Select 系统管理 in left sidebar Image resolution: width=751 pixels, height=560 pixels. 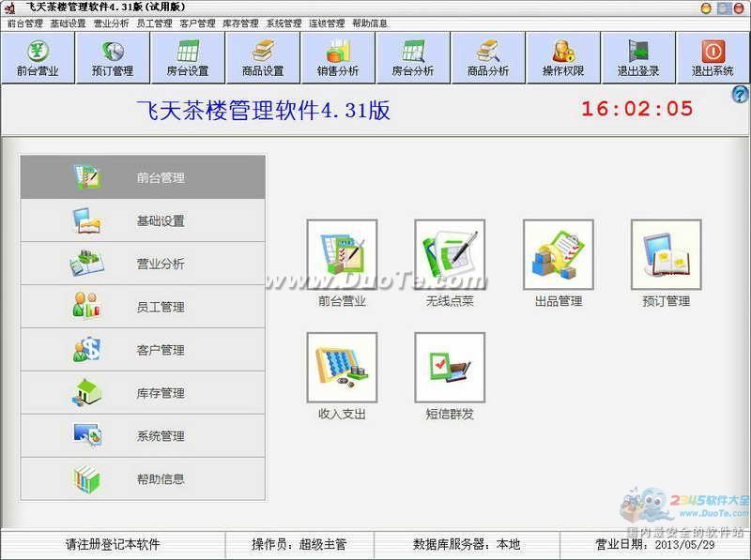pos(143,436)
